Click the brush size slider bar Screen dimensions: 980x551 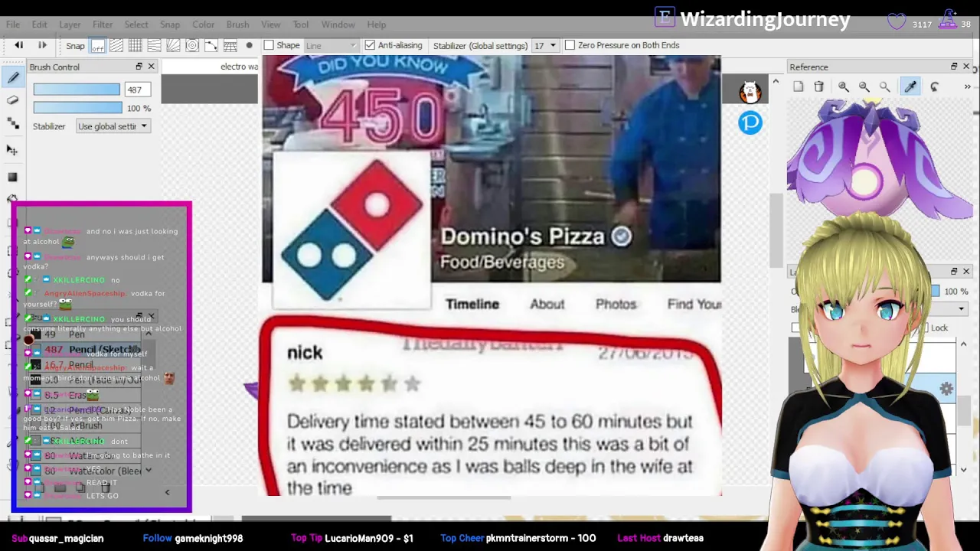[77, 90]
